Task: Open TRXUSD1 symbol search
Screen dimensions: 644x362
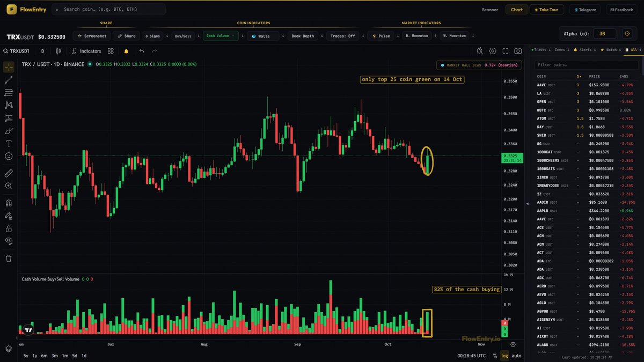Action: [17, 51]
